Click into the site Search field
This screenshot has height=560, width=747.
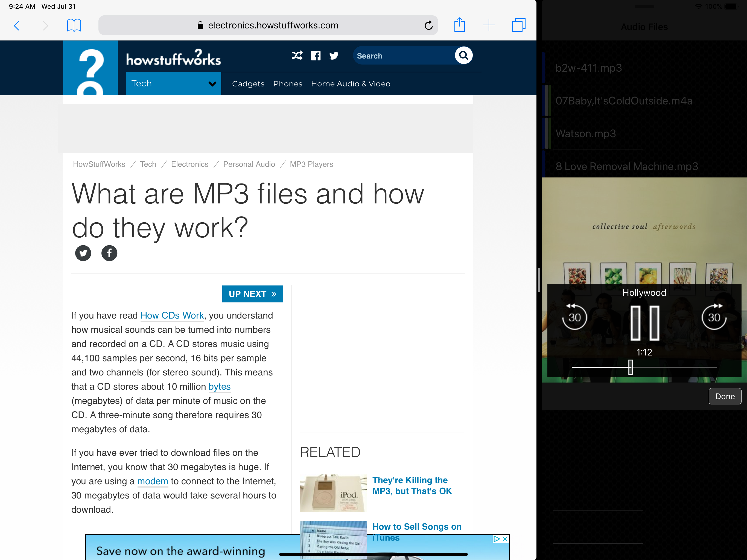(x=404, y=56)
